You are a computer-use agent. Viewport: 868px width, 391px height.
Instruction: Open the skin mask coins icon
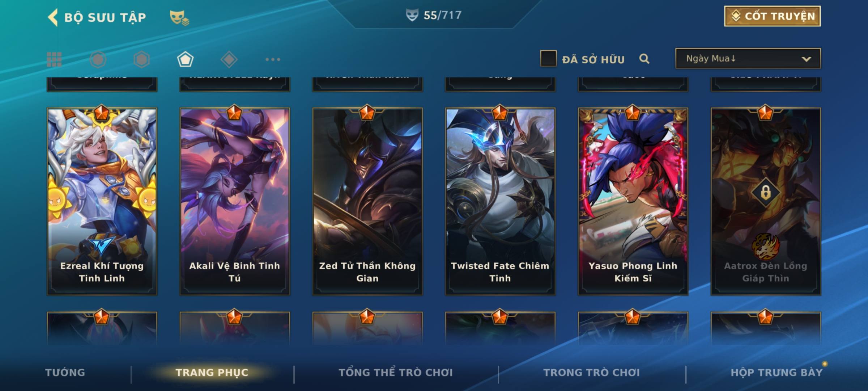click(x=179, y=17)
